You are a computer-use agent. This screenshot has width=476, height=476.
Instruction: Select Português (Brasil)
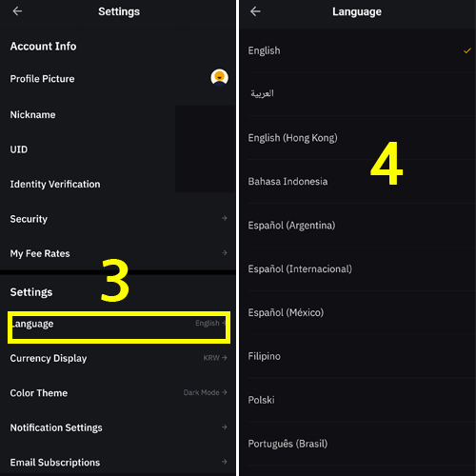coord(358,444)
